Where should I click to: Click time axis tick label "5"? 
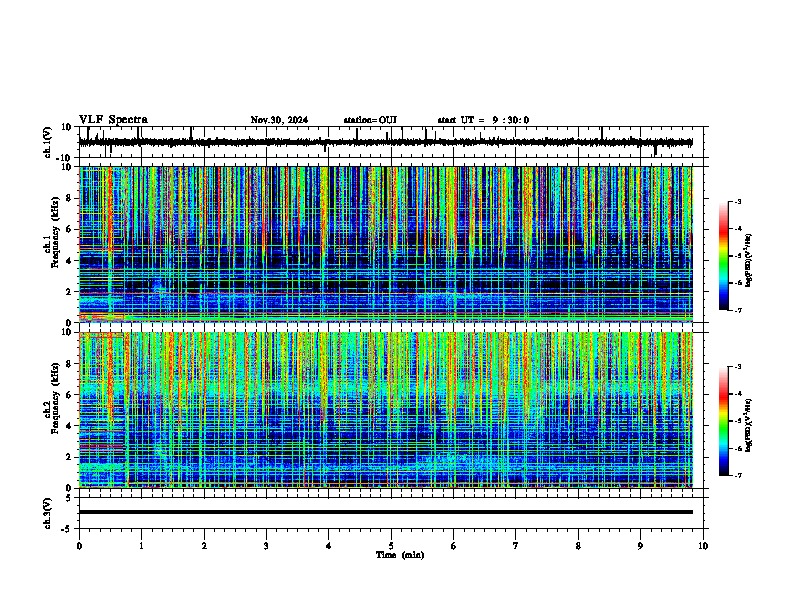pos(391,546)
